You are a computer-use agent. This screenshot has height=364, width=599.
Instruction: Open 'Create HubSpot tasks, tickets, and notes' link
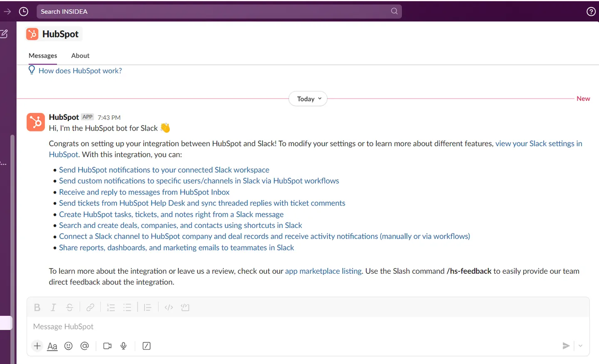click(x=171, y=214)
